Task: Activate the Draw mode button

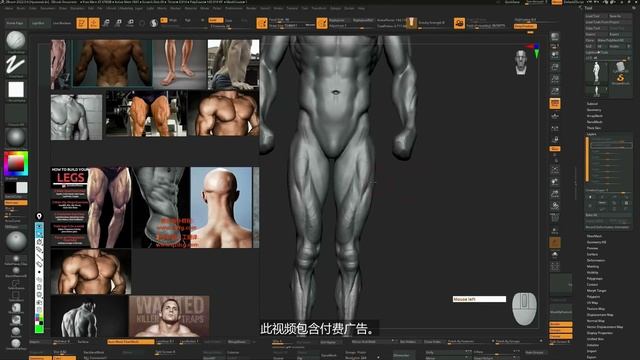Action: (x=94, y=23)
